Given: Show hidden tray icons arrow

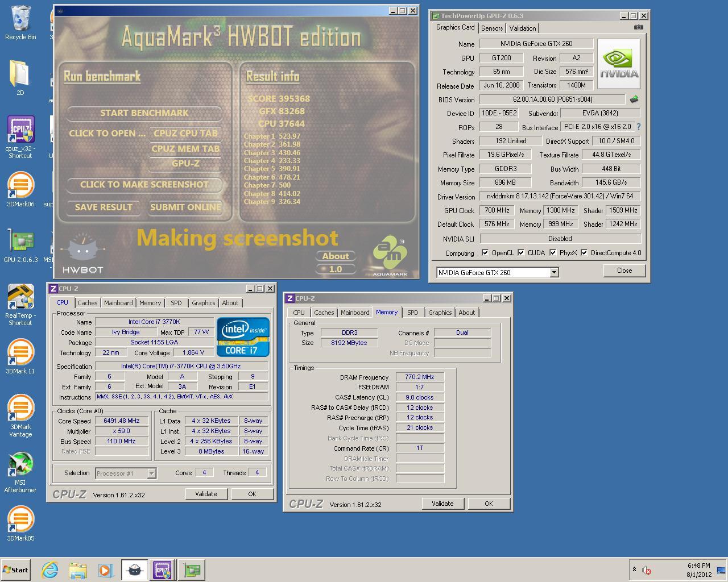Looking at the screenshot, I should coord(634,569).
